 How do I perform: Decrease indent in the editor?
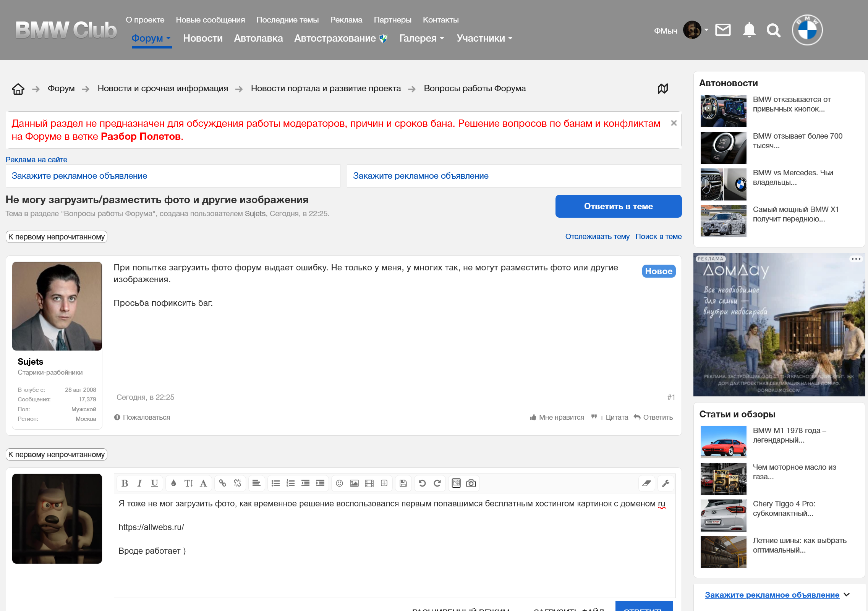pos(305,483)
